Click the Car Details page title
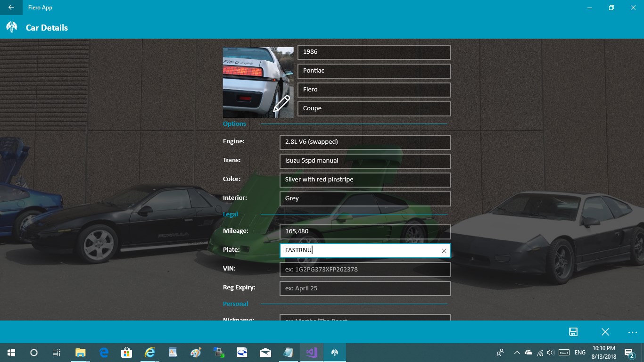This screenshot has width=644, height=362. [x=47, y=28]
